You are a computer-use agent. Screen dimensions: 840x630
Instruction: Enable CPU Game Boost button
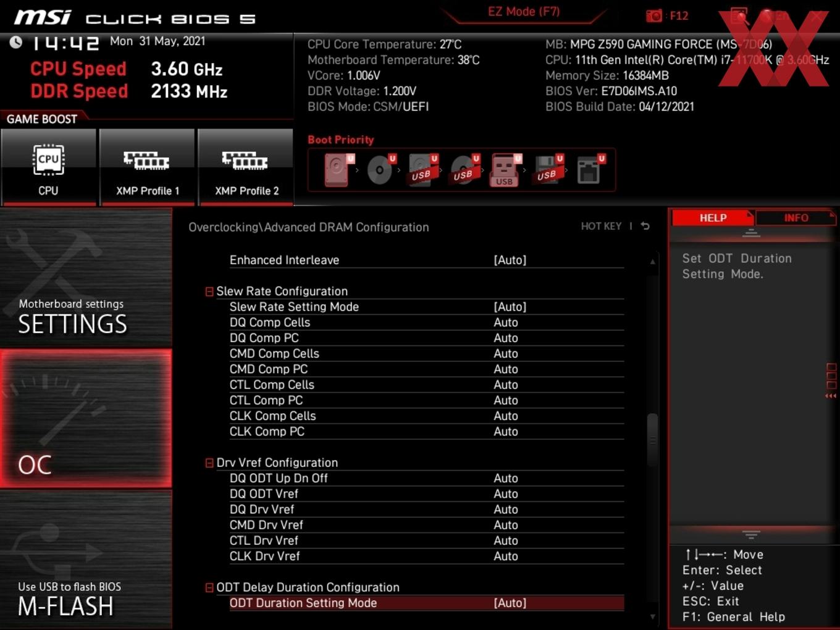tap(48, 167)
